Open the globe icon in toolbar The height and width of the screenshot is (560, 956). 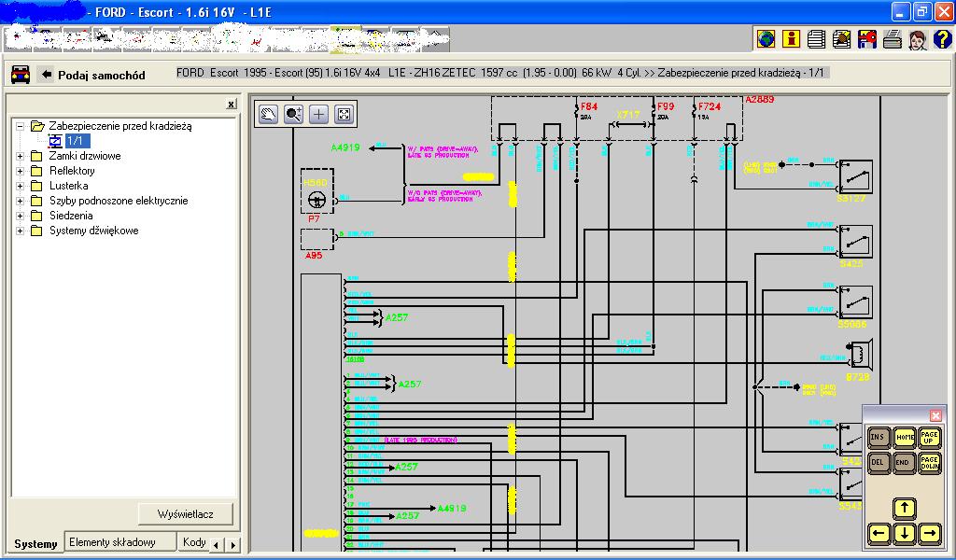tap(766, 39)
